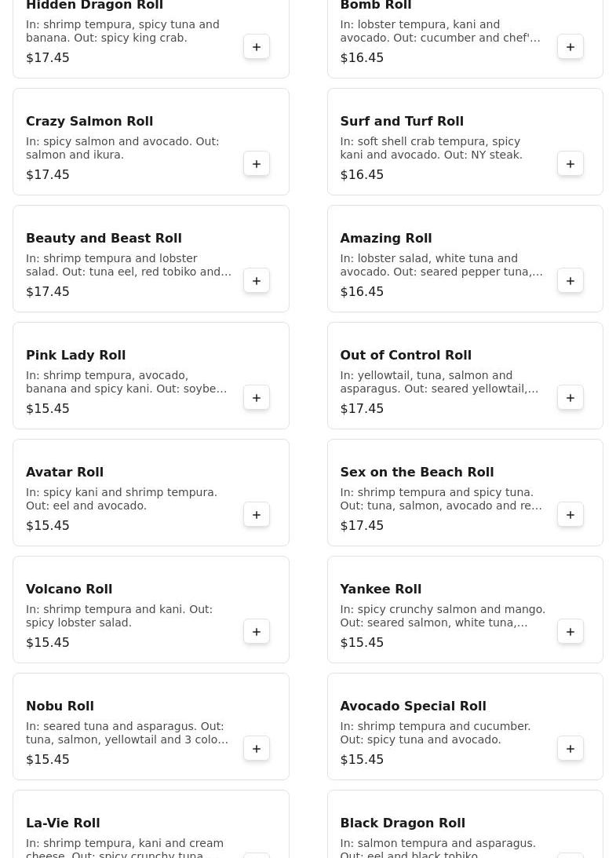Tap plus icon for Pink Lady Roll
Viewport: 616px width, 858px height.
pos(257,398)
